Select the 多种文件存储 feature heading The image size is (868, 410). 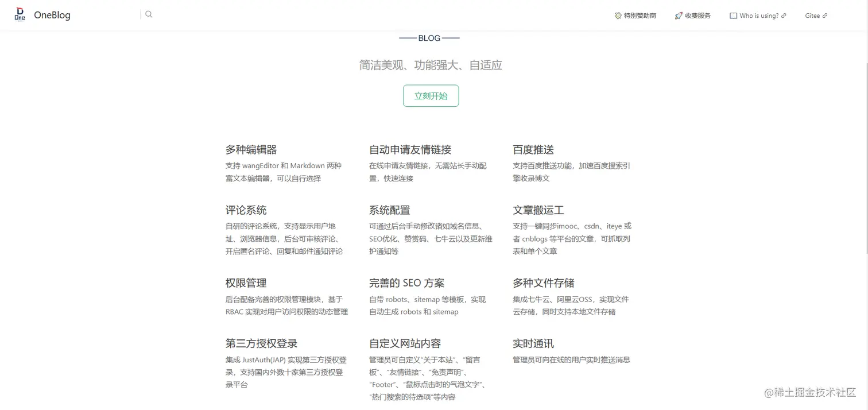pos(543,283)
